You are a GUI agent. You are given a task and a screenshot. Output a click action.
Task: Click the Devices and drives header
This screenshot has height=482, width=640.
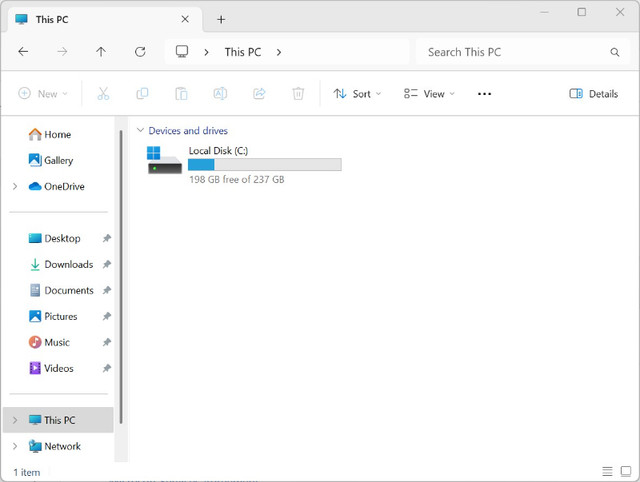click(188, 131)
